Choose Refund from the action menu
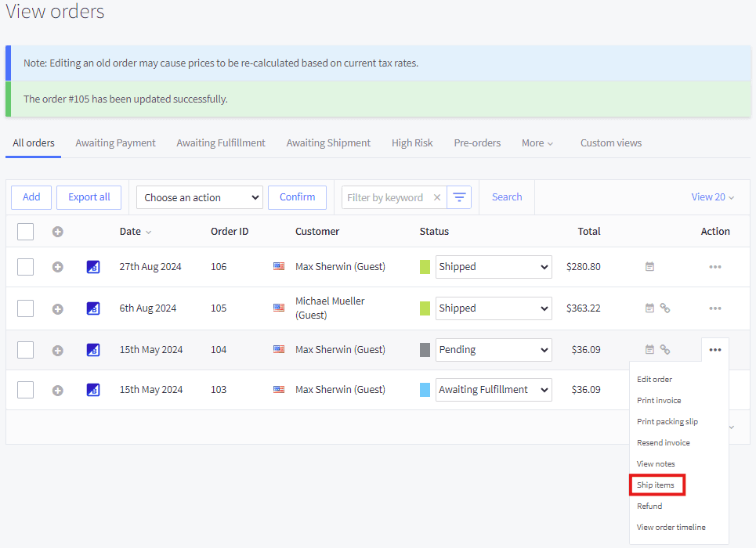The height and width of the screenshot is (548, 756). [649, 506]
